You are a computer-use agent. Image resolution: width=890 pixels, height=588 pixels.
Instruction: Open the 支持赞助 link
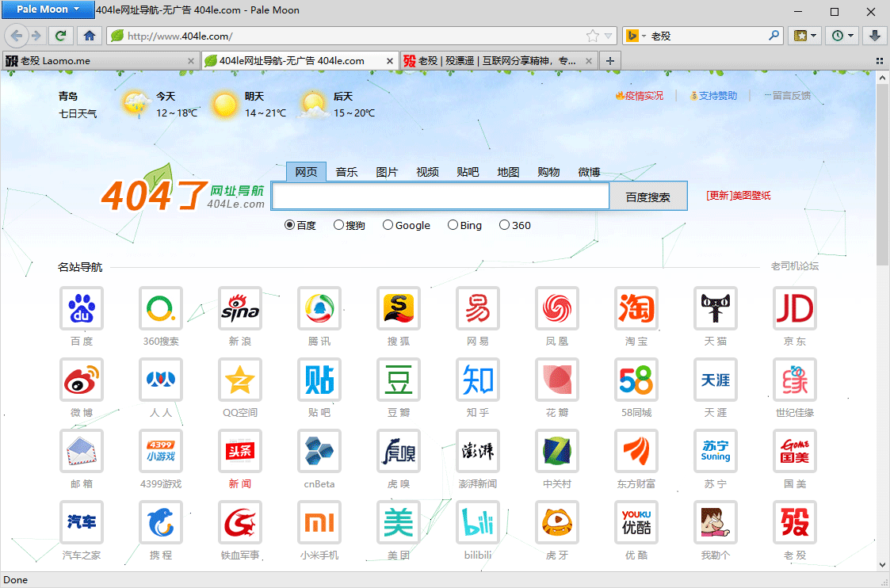[x=713, y=96]
